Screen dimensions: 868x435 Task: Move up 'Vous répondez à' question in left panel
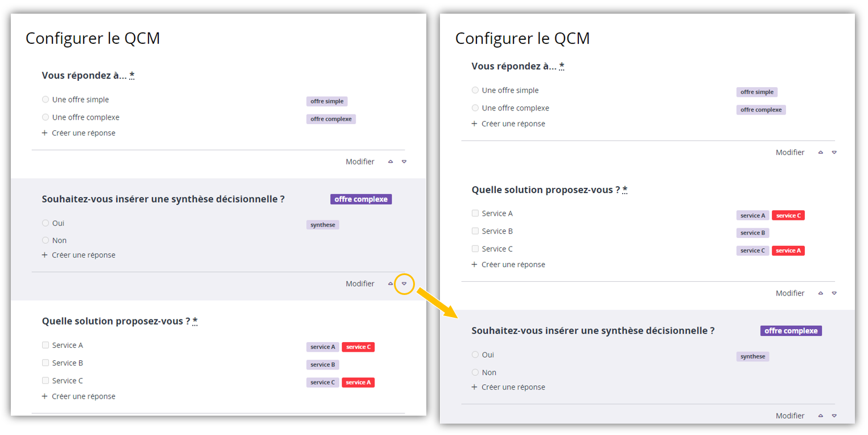pyautogui.click(x=390, y=162)
